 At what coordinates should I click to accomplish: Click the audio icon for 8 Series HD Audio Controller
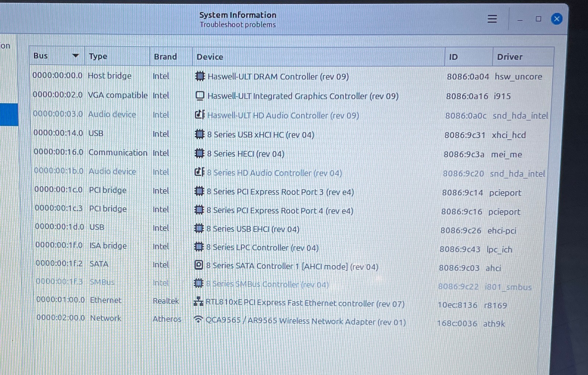199,172
